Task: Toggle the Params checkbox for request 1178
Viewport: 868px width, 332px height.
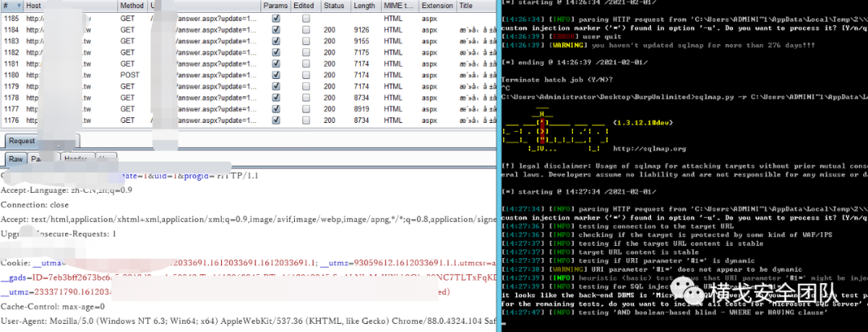Action: [x=276, y=97]
